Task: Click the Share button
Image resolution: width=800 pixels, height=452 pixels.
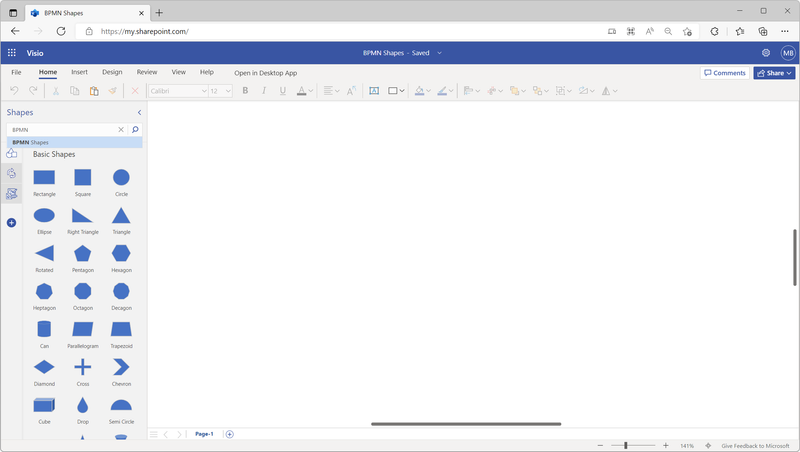Action: (x=774, y=73)
